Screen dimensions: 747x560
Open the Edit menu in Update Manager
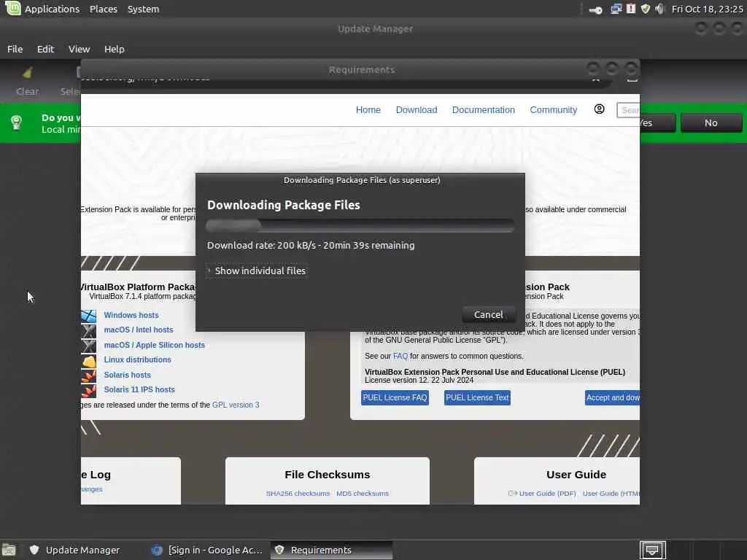tap(46, 49)
